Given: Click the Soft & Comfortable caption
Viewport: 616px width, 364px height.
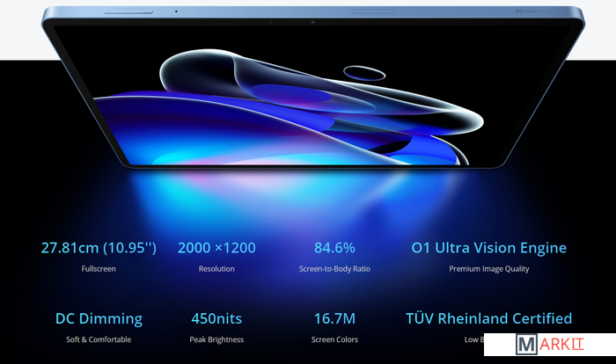Looking at the screenshot, I should coord(99,339).
